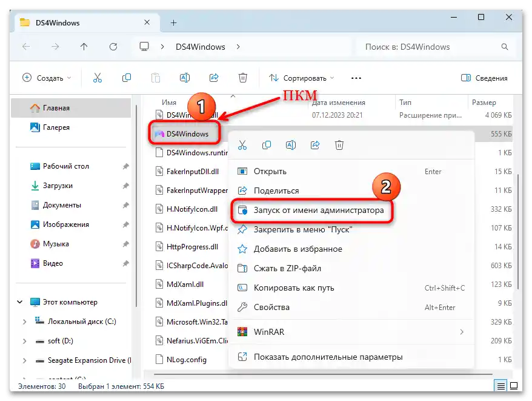Click the navigation pane scrollbar
The image size is (532, 401).
136,206
